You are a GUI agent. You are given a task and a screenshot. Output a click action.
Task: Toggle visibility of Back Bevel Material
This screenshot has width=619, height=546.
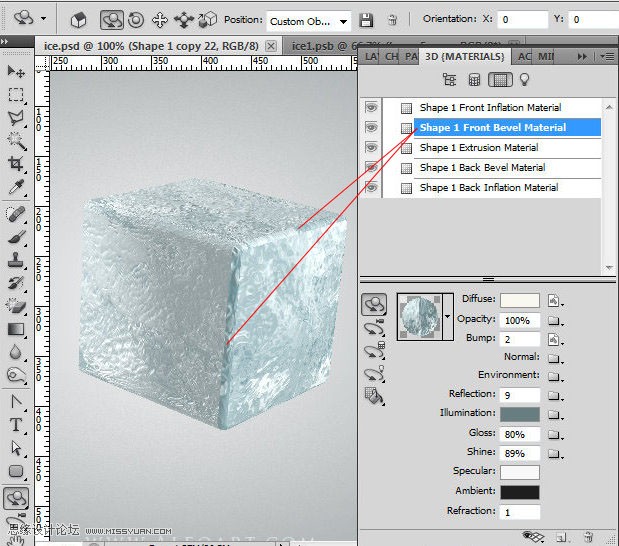pyautogui.click(x=371, y=167)
